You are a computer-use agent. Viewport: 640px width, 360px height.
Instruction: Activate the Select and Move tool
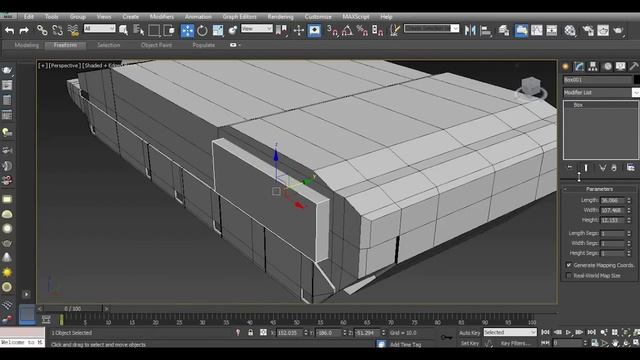[x=187, y=31]
